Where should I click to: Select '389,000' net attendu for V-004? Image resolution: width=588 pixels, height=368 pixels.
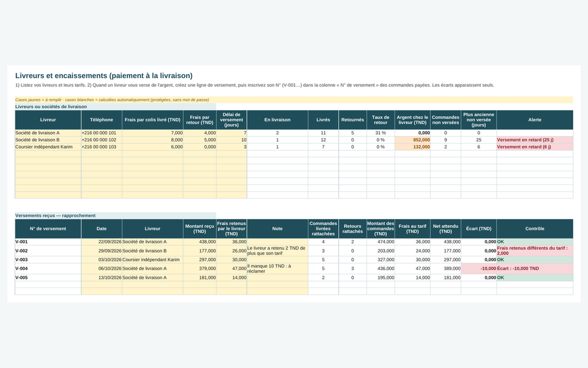pyautogui.click(x=446, y=269)
